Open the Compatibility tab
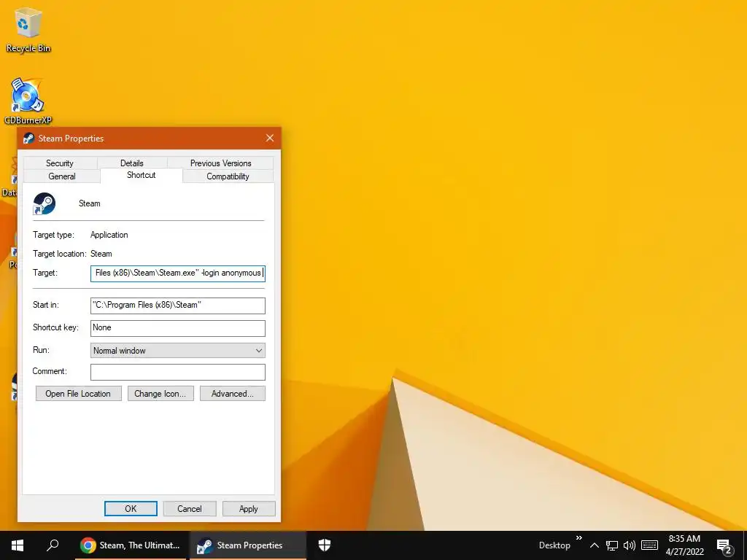747x560 pixels. click(x=228, y=176)
